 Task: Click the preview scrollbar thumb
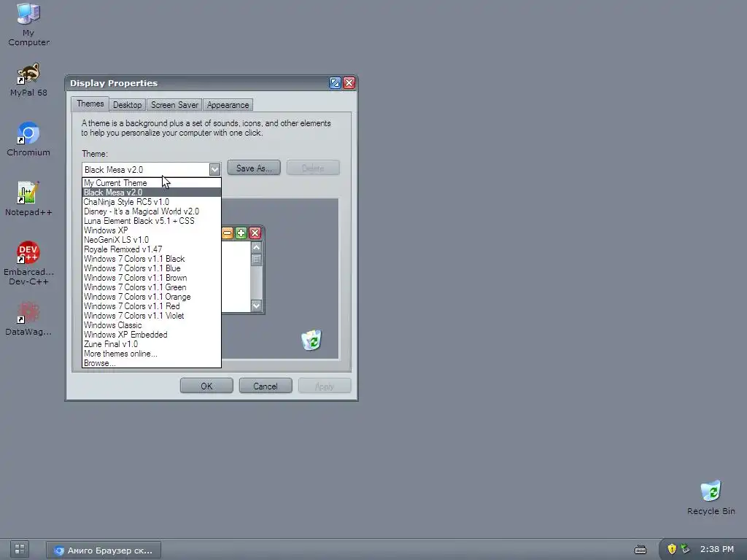pyautogui.click(x=256, y=260)
